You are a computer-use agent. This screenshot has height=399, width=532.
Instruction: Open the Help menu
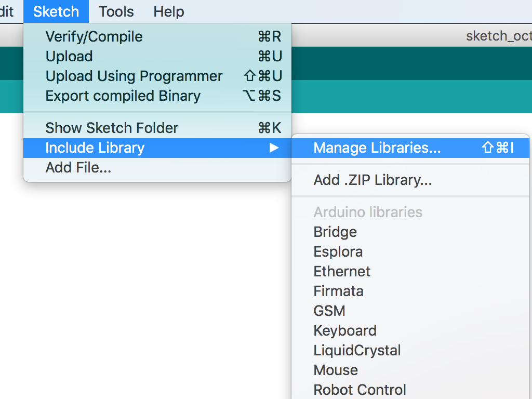click(x=169, y=11)
